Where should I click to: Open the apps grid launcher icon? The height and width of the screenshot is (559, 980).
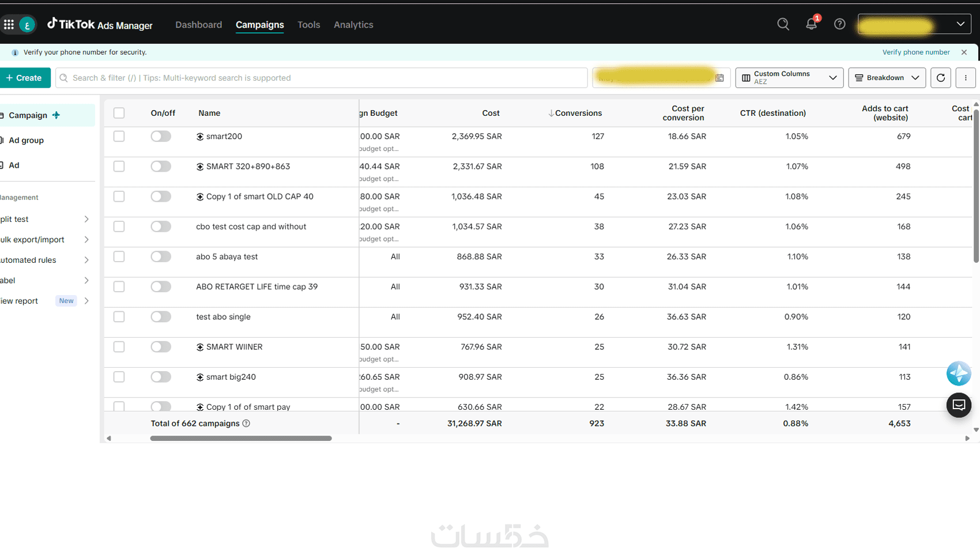coord(9,24)
